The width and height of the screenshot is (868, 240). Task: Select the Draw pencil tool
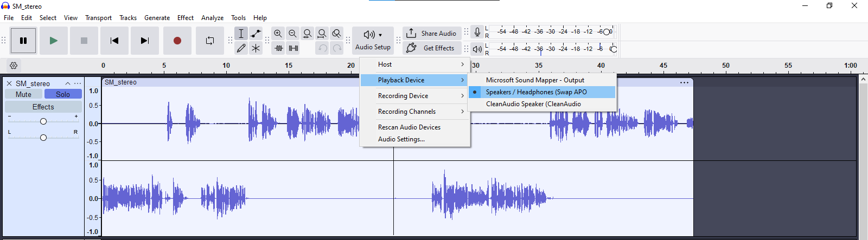(x=241, y=48)
